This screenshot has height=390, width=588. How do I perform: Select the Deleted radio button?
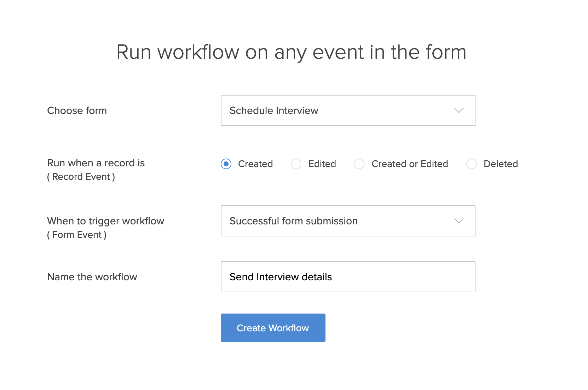tap(471, 164)
